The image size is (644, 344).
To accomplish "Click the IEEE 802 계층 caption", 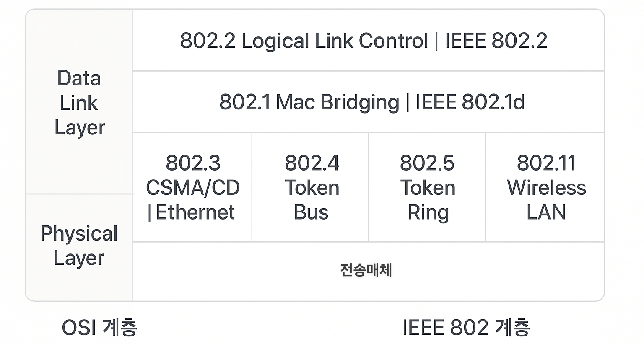I will (x=466, y=327).
